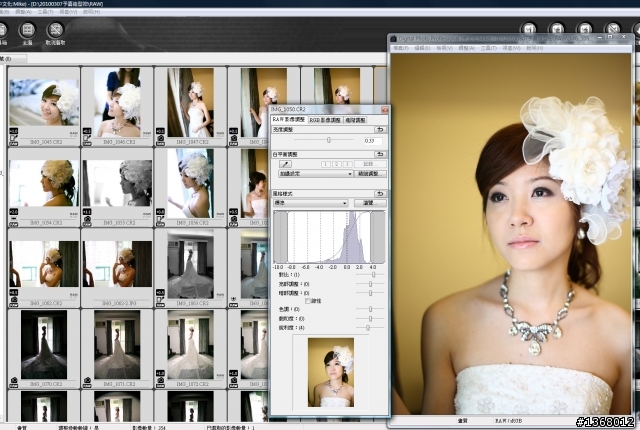Select white balance register button 2

tap(337, 164)
